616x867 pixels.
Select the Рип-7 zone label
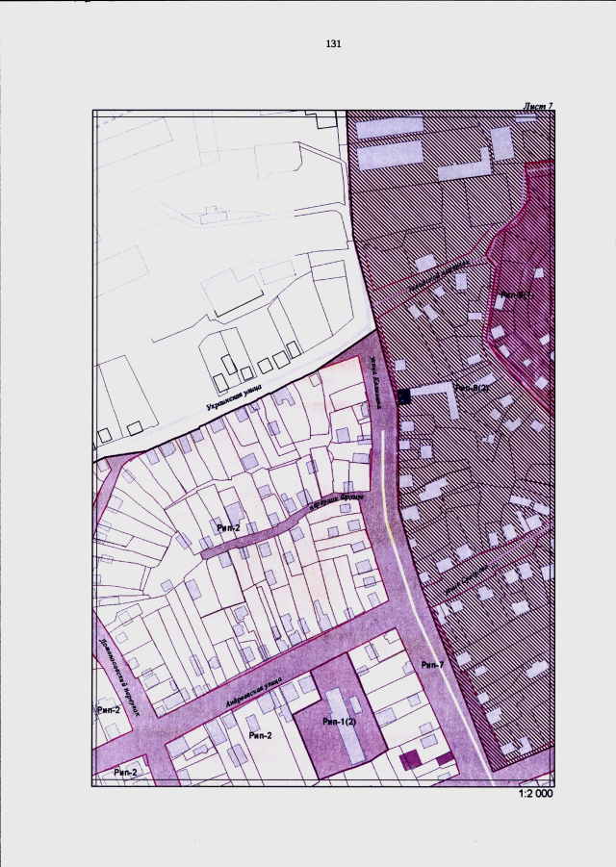(x=432, y=665)
